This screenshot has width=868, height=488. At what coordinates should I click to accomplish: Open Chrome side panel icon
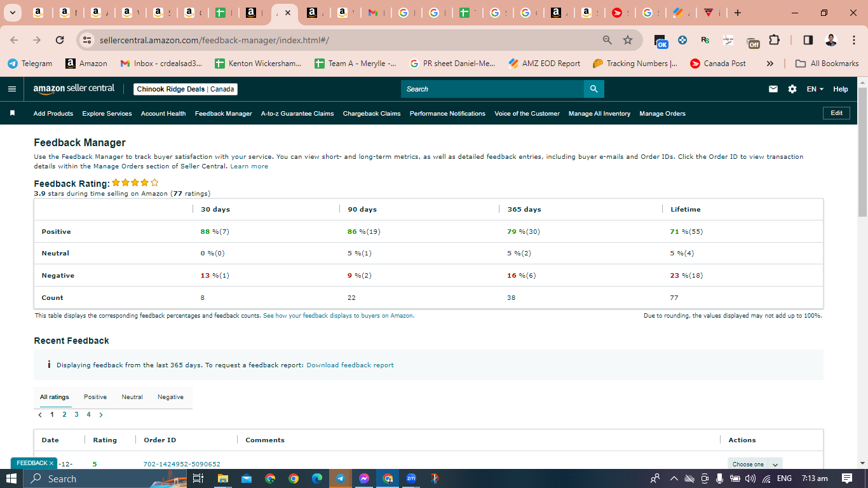[808, 40]
